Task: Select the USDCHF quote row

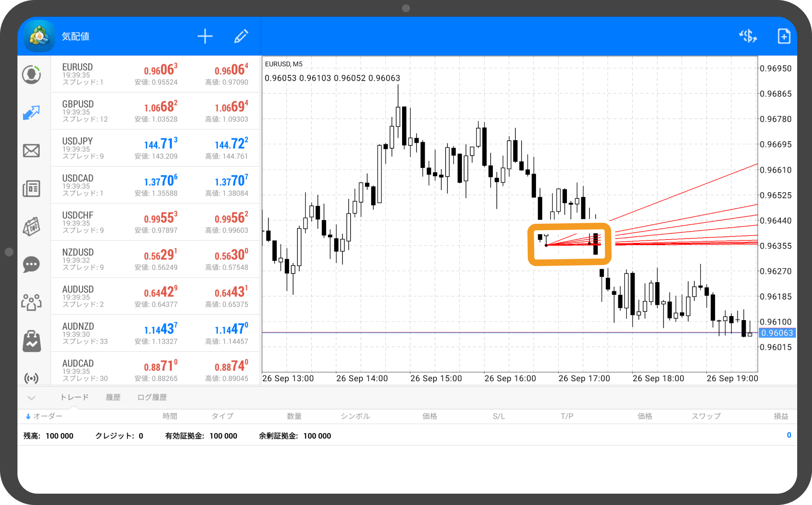Action: (x=155, y=222)
